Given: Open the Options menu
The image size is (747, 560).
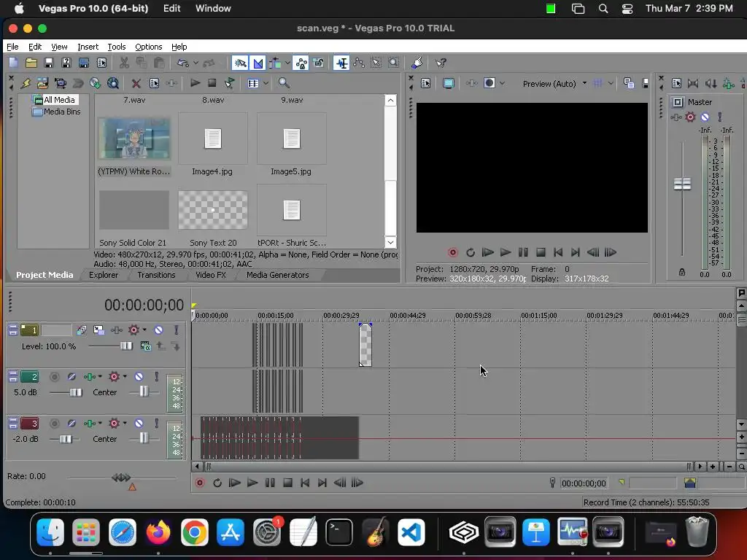Looking at the screenshot, I should [x=149, y=47].
